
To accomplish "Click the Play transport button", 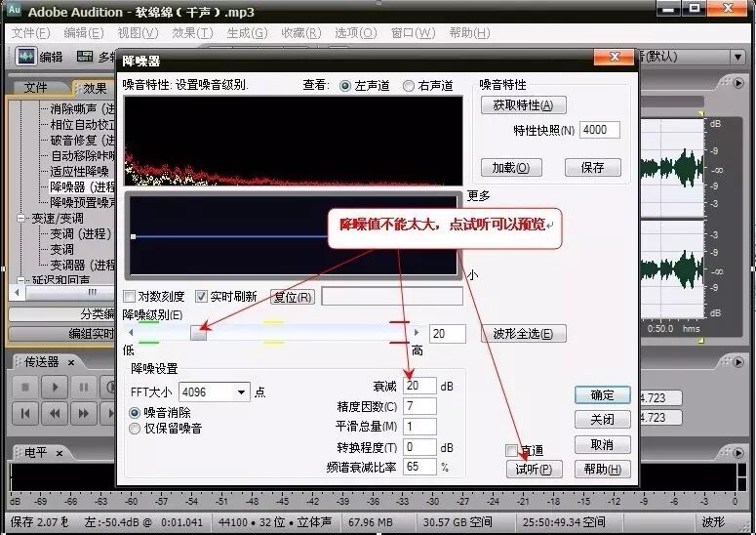I will coord(54,387).
